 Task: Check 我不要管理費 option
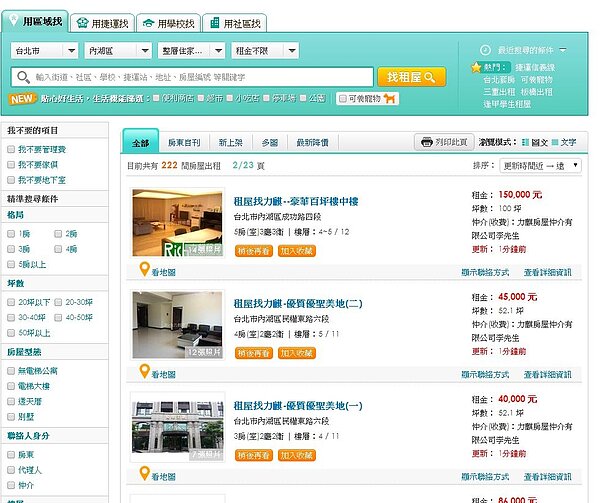pos(11,149)
